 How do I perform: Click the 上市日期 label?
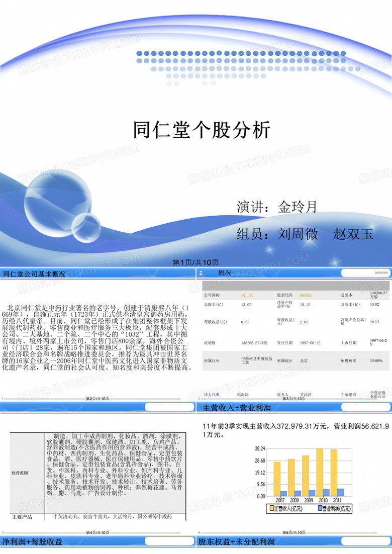pyautogui.click(x=349, y=343)
